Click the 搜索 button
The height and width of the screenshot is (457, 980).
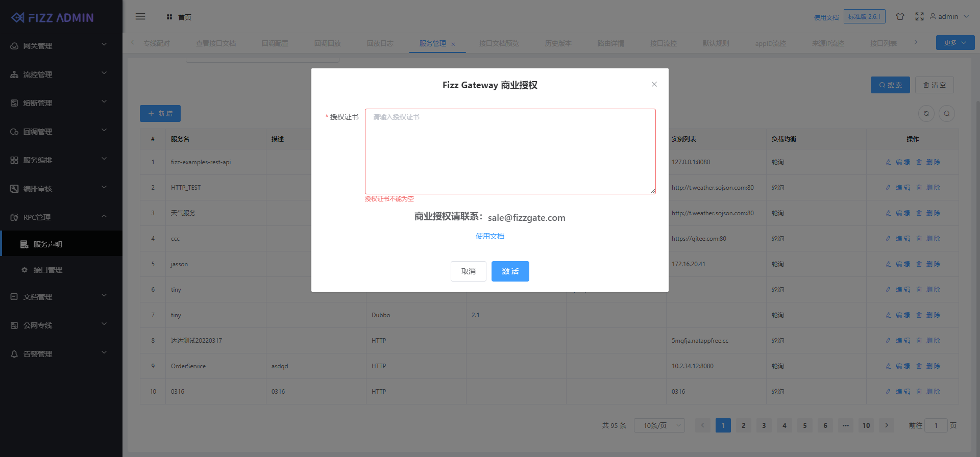point(890,85)
